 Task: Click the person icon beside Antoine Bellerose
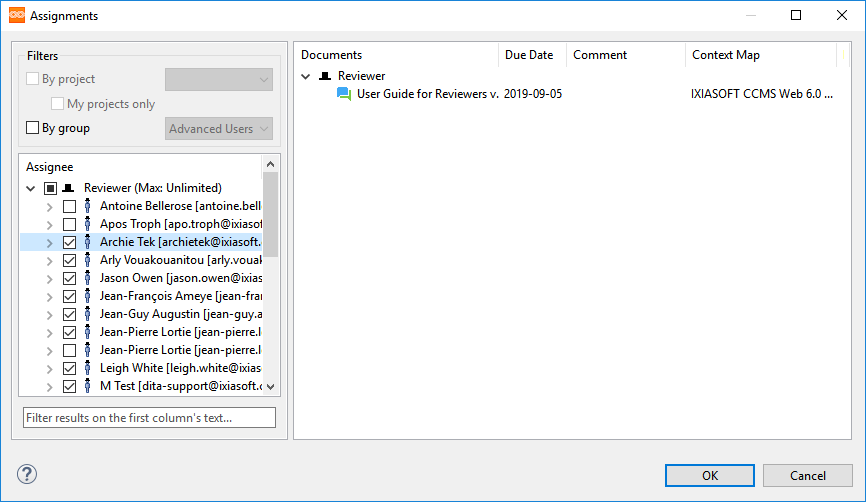87,207
